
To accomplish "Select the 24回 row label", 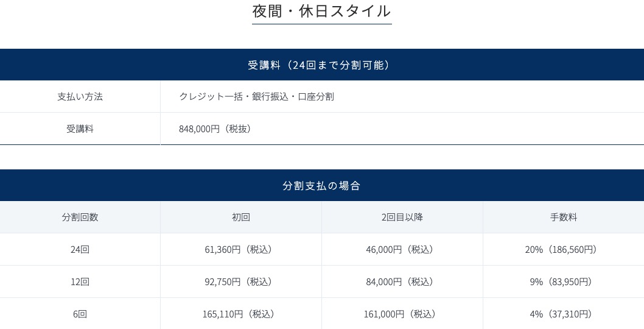I will click(x=80, y=249).
